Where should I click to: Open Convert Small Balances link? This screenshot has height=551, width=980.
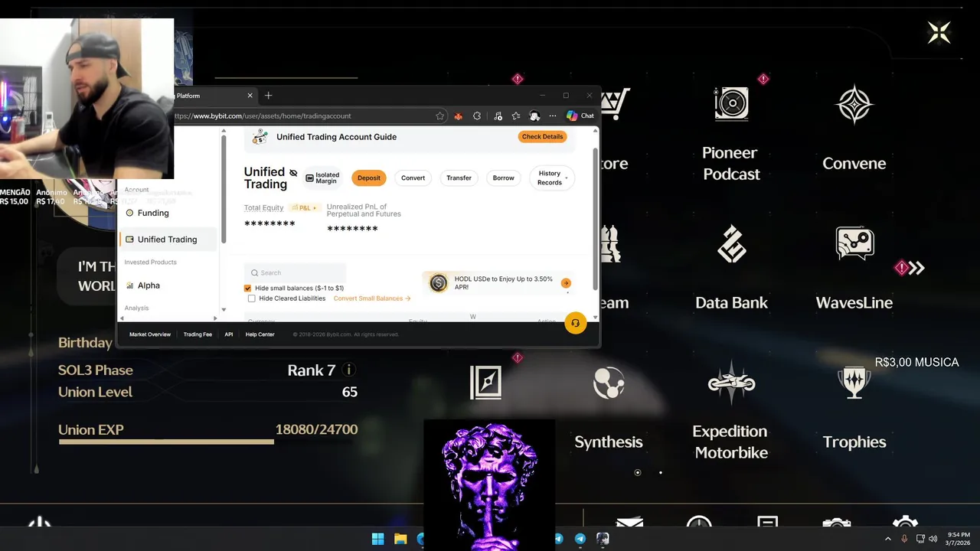[372, 298]
